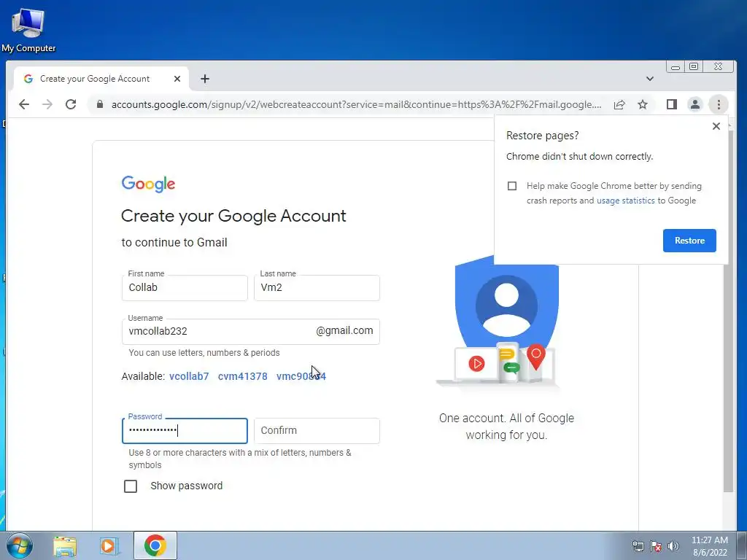747x560 pixels.
Task: Click the '@gmail.com' suffix
Action: [344, 330]
